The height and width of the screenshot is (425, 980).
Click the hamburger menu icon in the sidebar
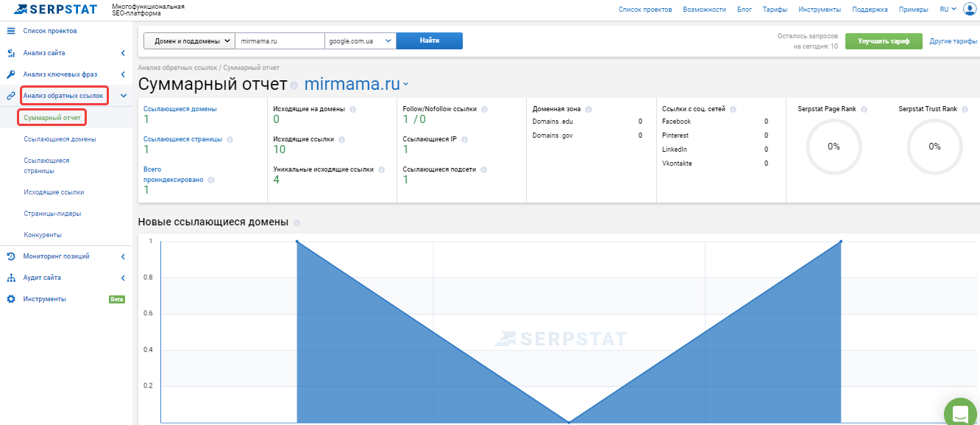point(11,31)
